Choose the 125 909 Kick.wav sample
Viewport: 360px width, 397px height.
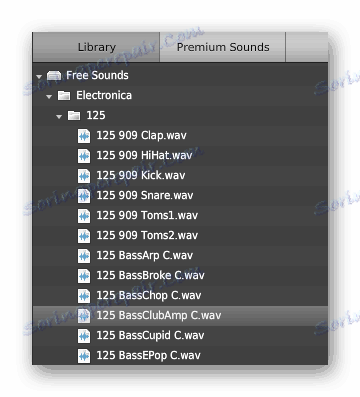point(141,175)
